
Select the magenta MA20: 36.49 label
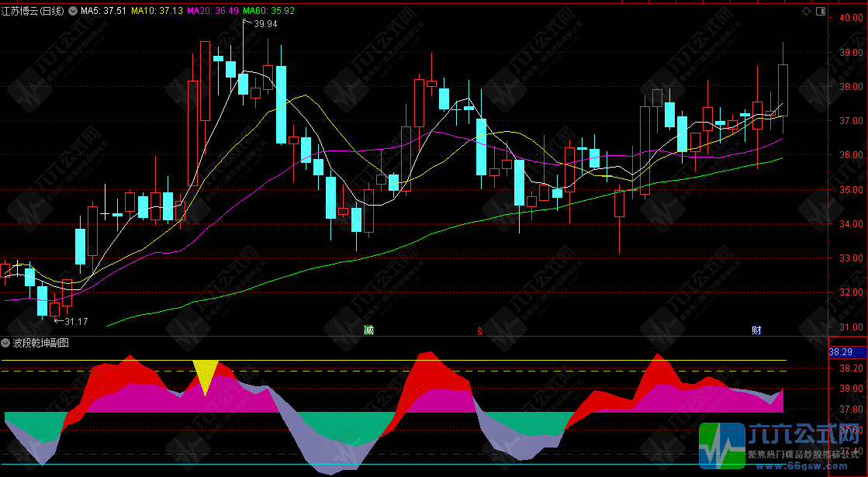click(x=213, y=11)
